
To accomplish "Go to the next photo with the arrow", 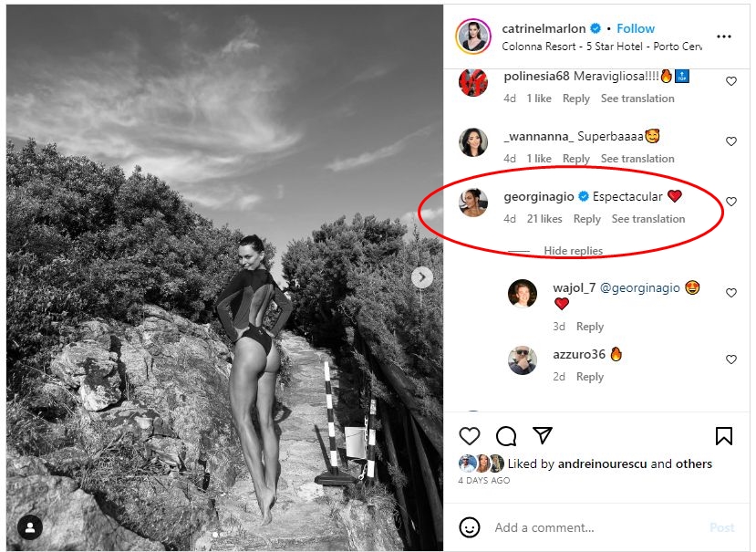I will (x=422, y=277).
